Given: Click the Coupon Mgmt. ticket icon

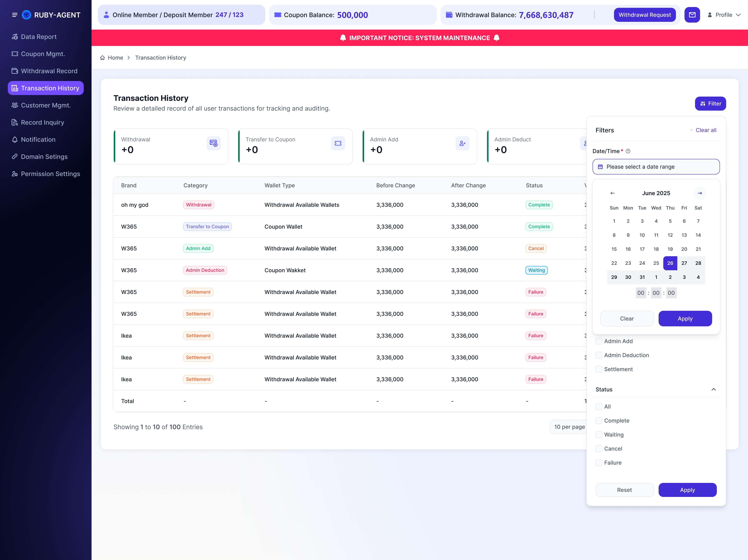Looking at the screenshot, I should tap(15, 54).
